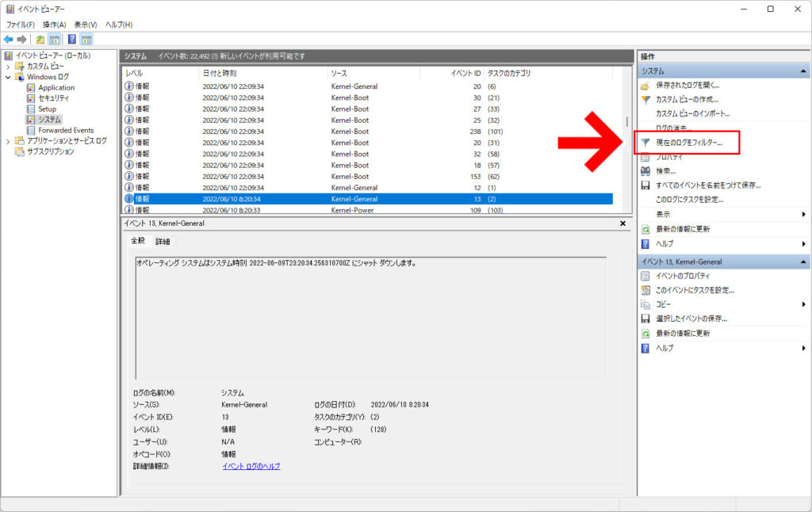The width and height of the screenshot is (812, 512).
Task: Sort by the タスクのカテゴリ column header
Action: pyautogui.click(x=549, y=74)
